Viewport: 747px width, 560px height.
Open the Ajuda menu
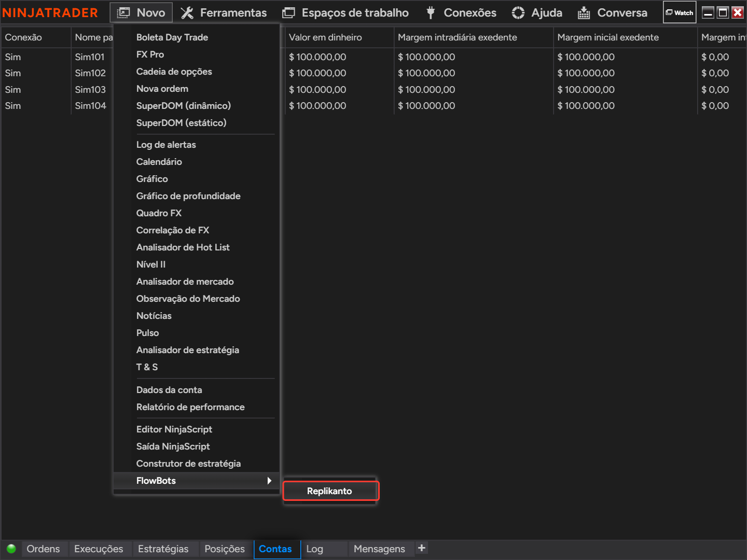tap(537, 13)
